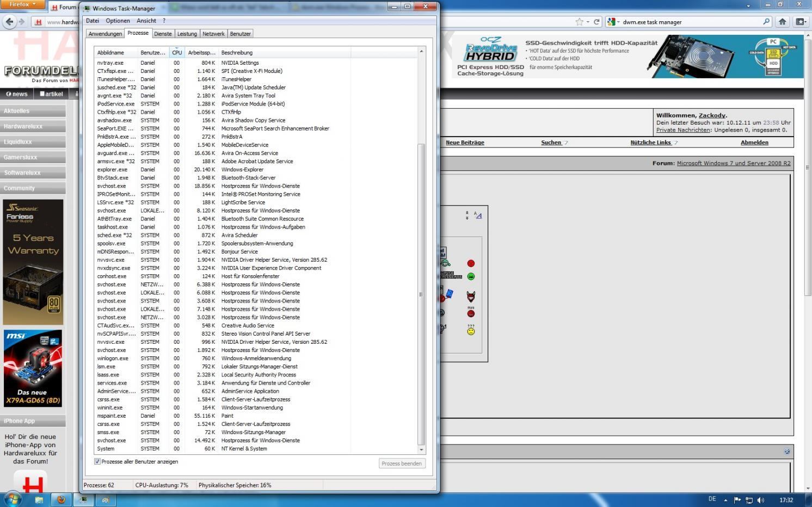Screen dimensions: 812x507
Task: Bookmark page with the star icon
Action: pyautogui.click(x=579, y=22)
